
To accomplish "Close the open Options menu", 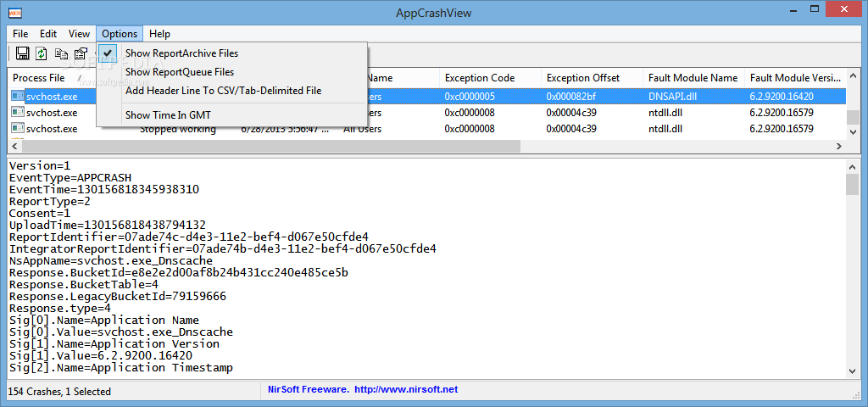I will (120, 34).
